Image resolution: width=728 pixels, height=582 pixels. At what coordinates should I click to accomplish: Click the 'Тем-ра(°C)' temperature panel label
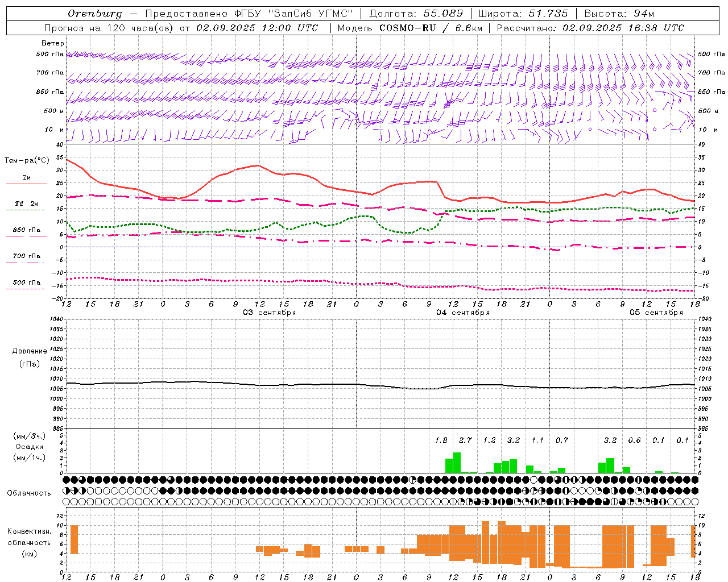pyautogui.click(x=27, y=161)
